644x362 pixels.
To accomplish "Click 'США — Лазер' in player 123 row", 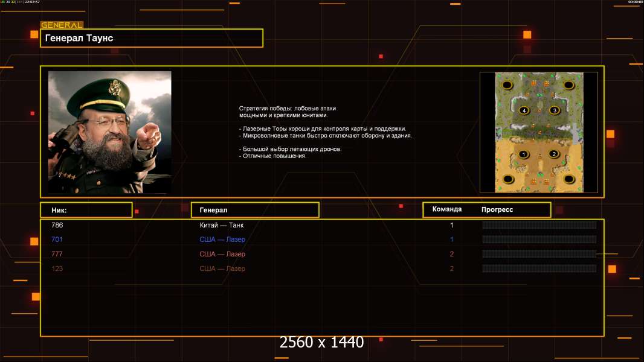I will click(222, 268).
